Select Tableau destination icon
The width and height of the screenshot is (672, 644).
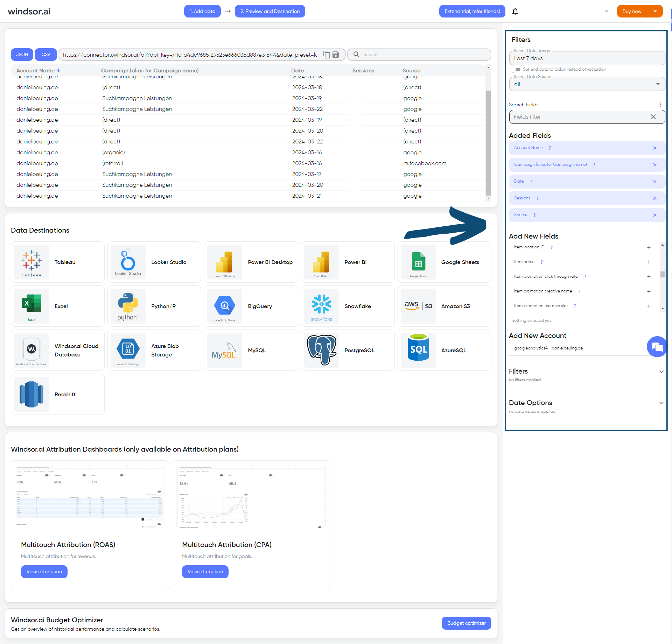[x=31, y=262]
